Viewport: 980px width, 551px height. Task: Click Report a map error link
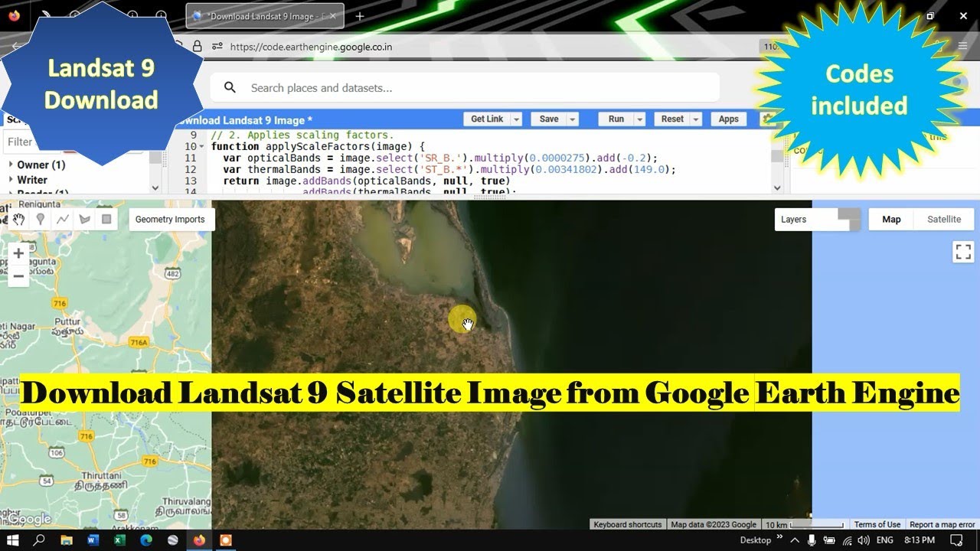click(942, 525)
